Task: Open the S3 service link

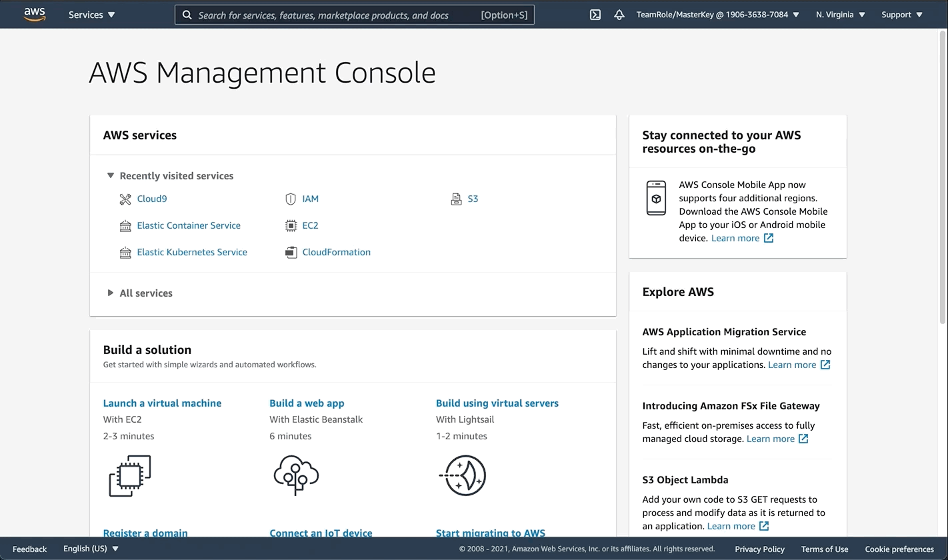Action: tap(473, 199)
